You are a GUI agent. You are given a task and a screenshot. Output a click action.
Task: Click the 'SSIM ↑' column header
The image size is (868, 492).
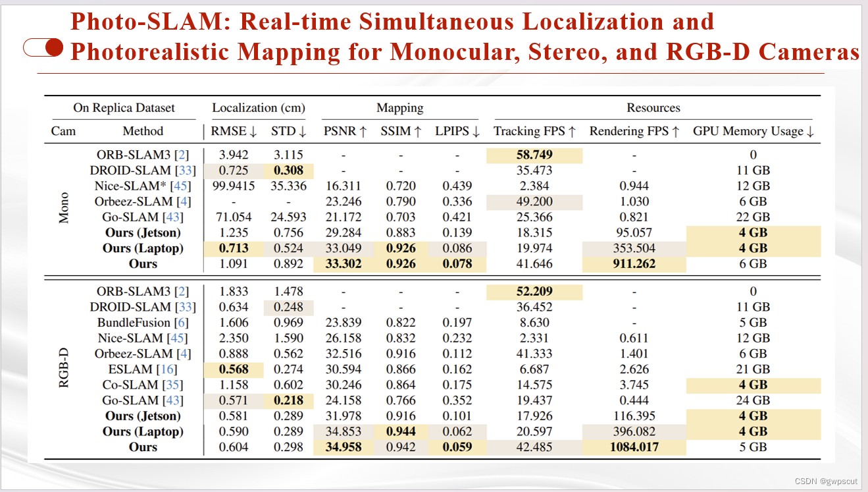click(x=401, y=132)
